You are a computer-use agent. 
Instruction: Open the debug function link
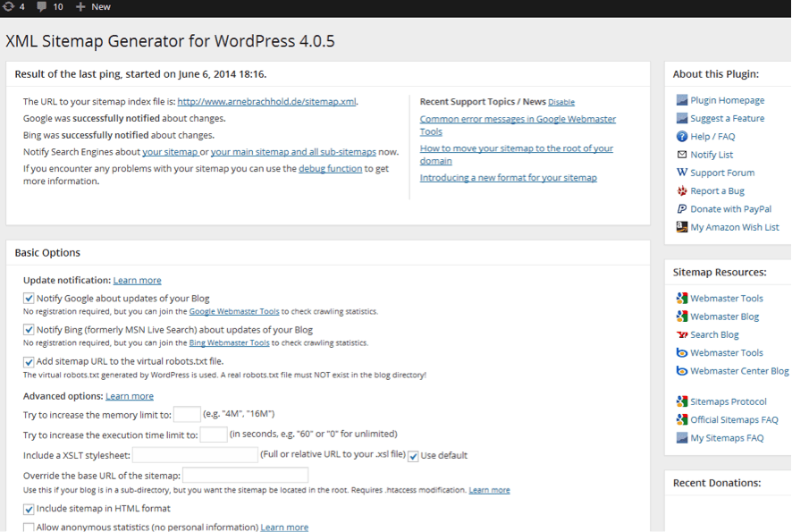tap(330, 168)
